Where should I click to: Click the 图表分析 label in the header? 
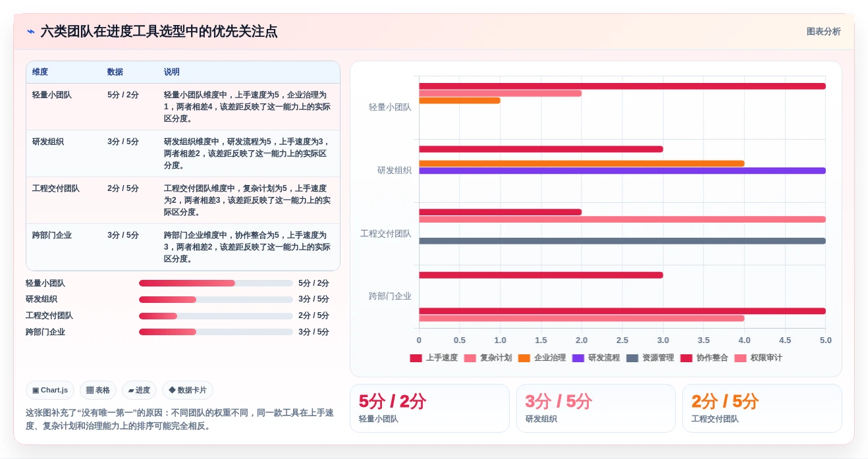click(823, 32)
